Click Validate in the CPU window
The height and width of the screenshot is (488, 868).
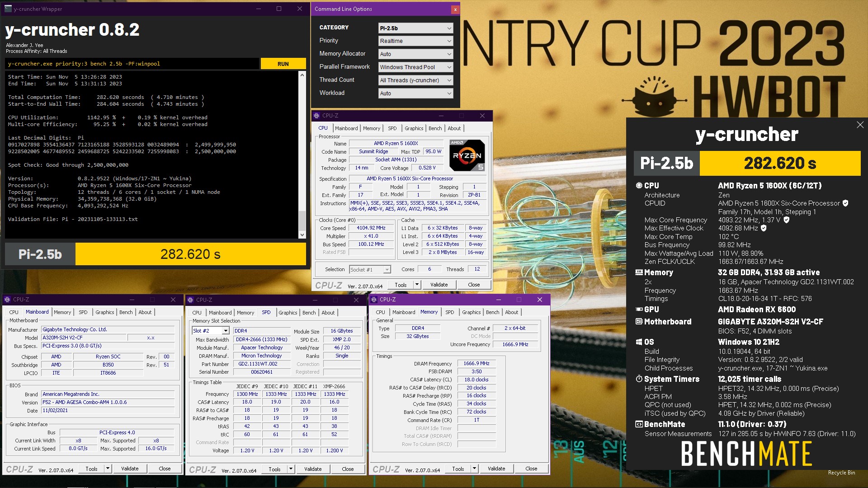pos(439,285)
